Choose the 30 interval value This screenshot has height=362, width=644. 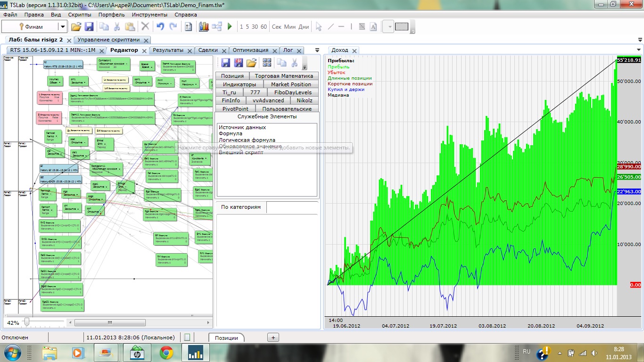click(x=255, y=27)
